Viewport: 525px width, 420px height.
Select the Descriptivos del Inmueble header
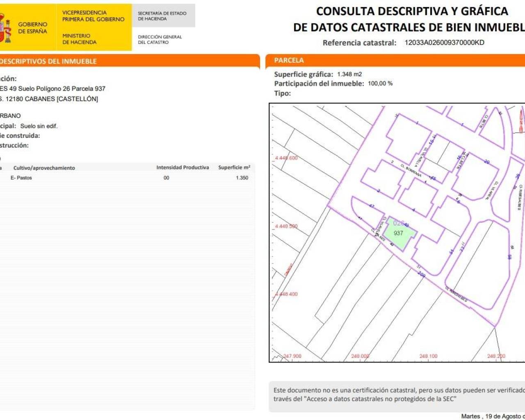[48, 61]
